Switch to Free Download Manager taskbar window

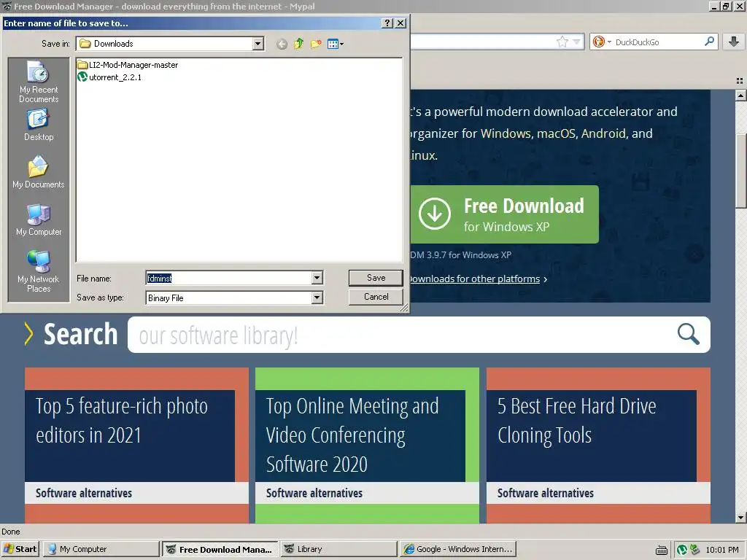pyautogui.click(x=220, y=549)
